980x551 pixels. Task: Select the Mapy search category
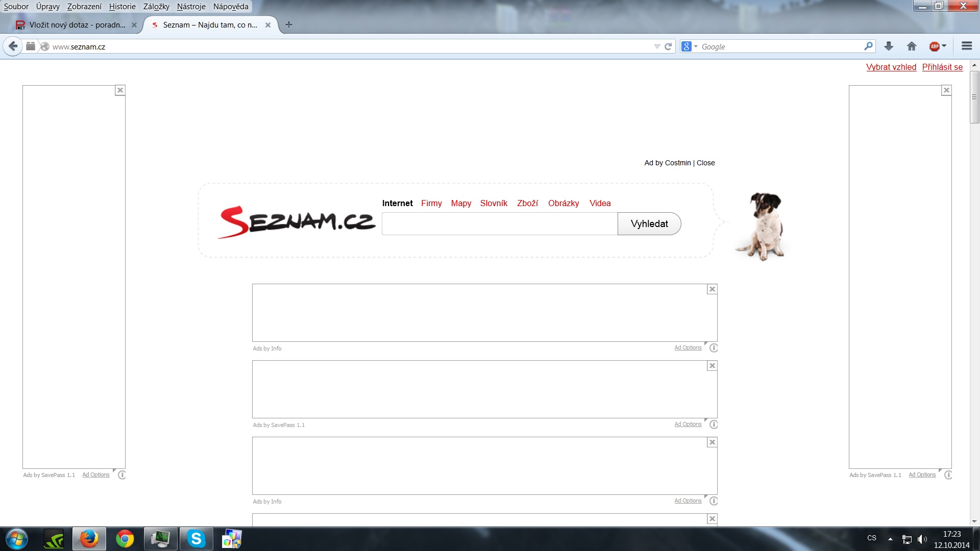(x=461, y=203)
